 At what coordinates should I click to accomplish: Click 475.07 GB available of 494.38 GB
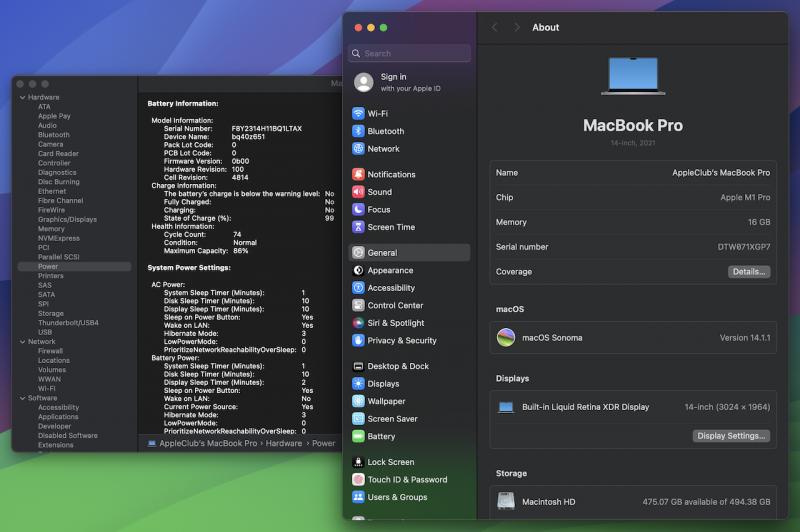click(706, 502)
